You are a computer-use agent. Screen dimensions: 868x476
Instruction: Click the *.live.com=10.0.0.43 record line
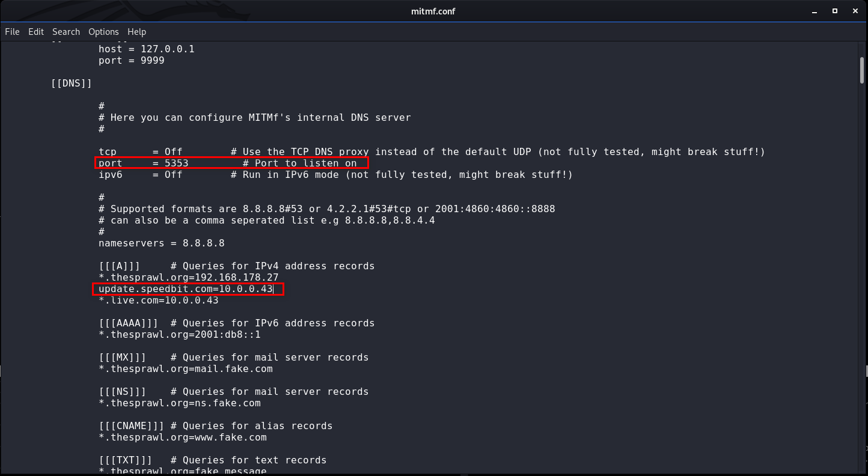158,301
